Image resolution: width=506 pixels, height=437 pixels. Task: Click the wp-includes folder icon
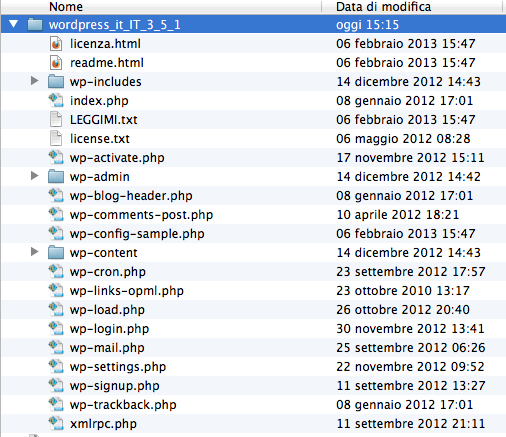(56, 81)
